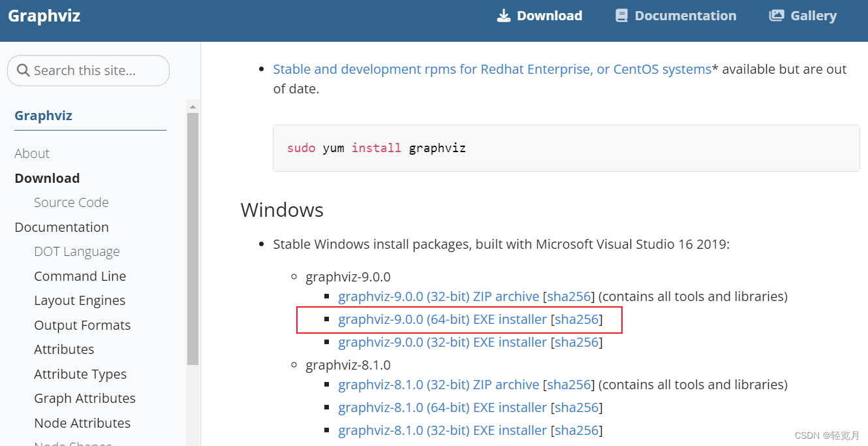Click the Download icon in the top navigation

tap(504, 15)
